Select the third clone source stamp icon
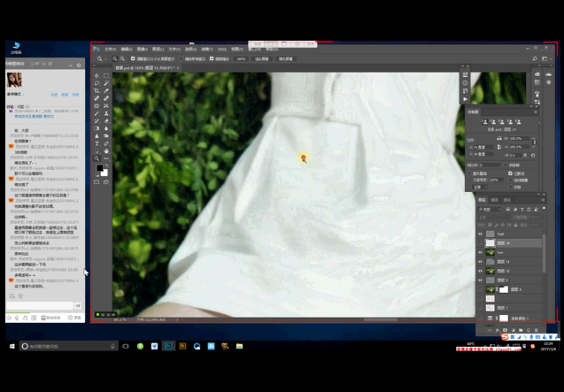564x392 pixels. (x=501, y=122)
